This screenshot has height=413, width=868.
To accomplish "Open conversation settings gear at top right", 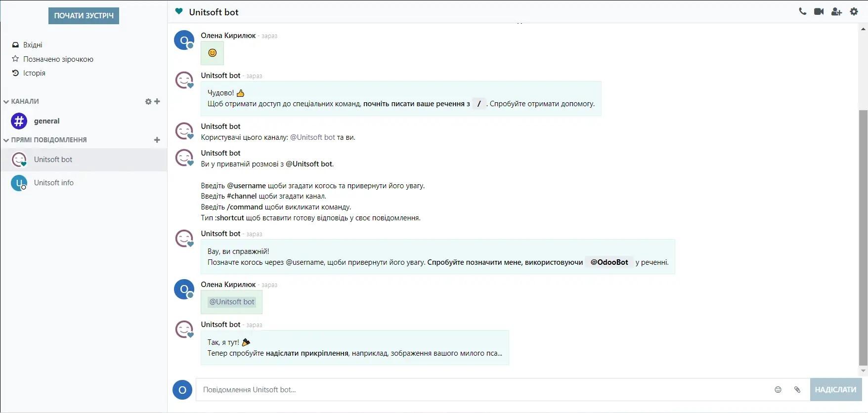I will [854, 11].
